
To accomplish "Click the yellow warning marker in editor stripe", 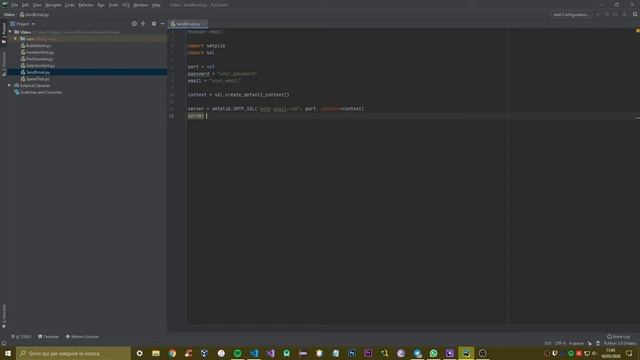I will [637, 31].
